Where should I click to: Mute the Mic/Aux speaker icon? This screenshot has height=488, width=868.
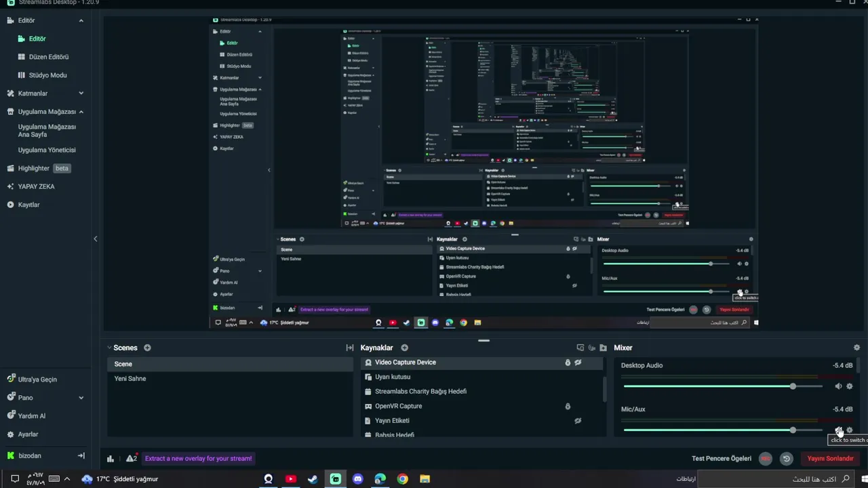(838, 430)
